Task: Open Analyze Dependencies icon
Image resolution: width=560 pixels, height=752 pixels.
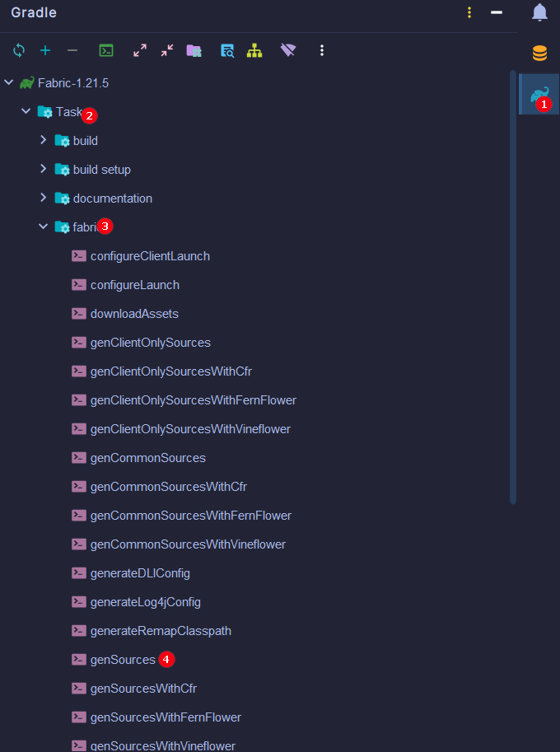Action: click(227, 50)
